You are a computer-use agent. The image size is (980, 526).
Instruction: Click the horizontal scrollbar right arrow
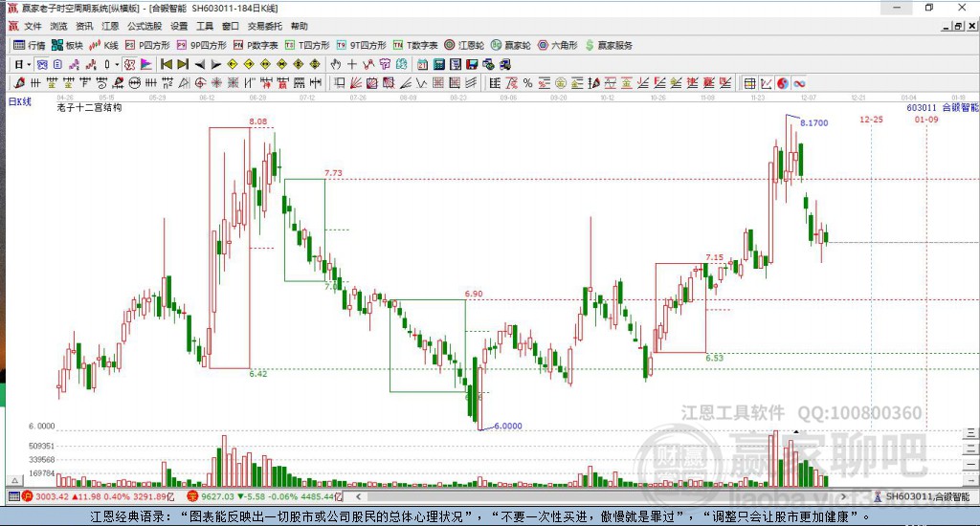point(843,496)
